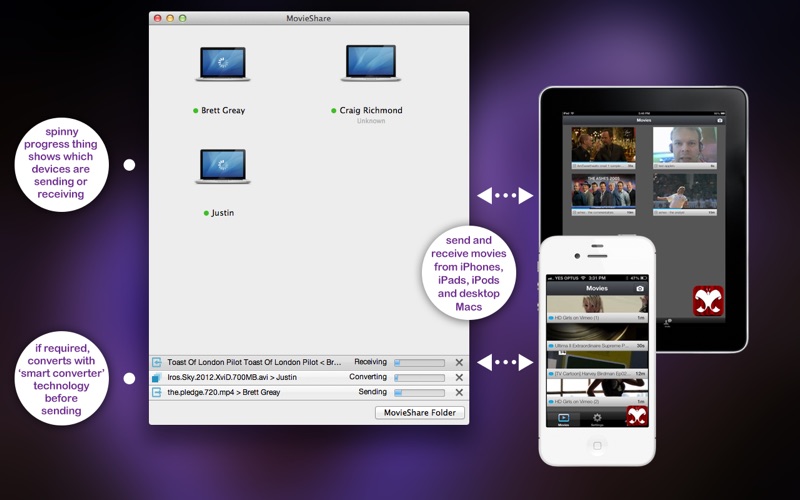Tap the camera icon on the iPad
Image resolution: width=800 pixels, height=500 pixels.
tap(720, 120)
